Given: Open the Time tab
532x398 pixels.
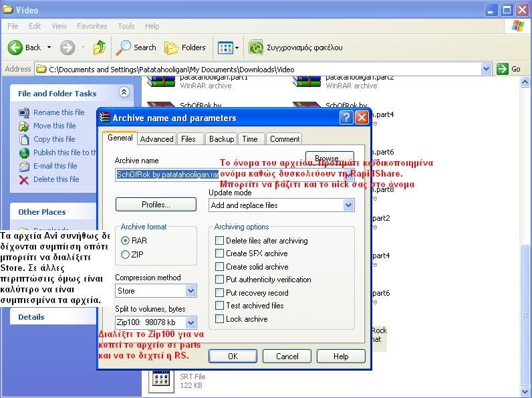Looking at the screenshot, I should click(x=250, y=139).
